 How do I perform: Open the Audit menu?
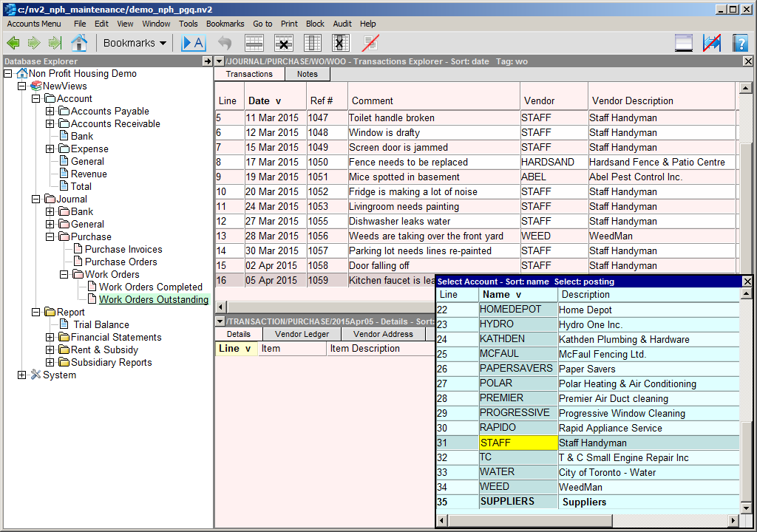(342, 24)
